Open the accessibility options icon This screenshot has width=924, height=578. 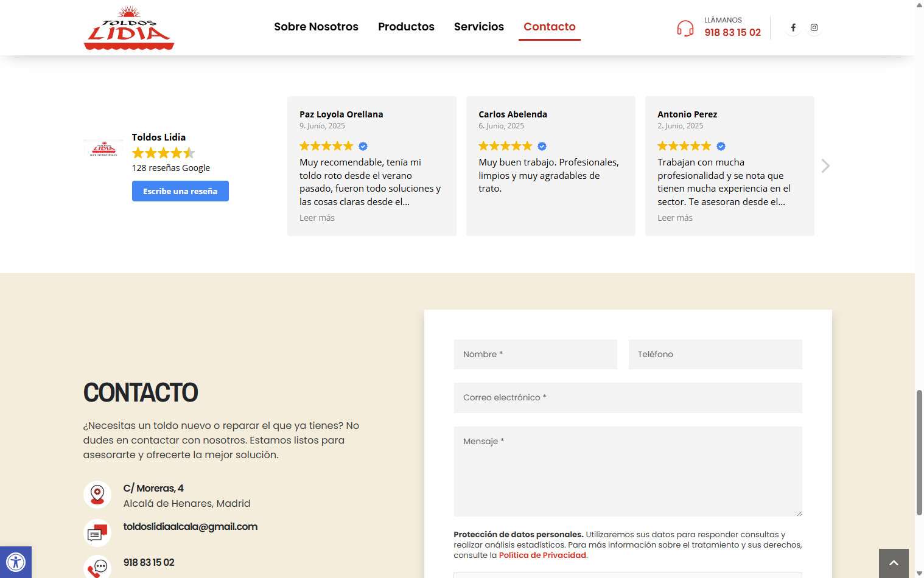[16, 562]
